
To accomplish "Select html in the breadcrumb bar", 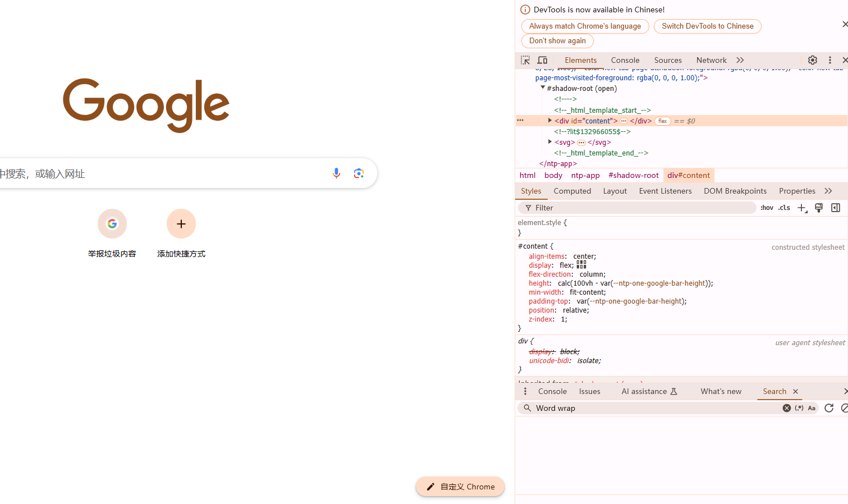I will click(x=528, y=175).
